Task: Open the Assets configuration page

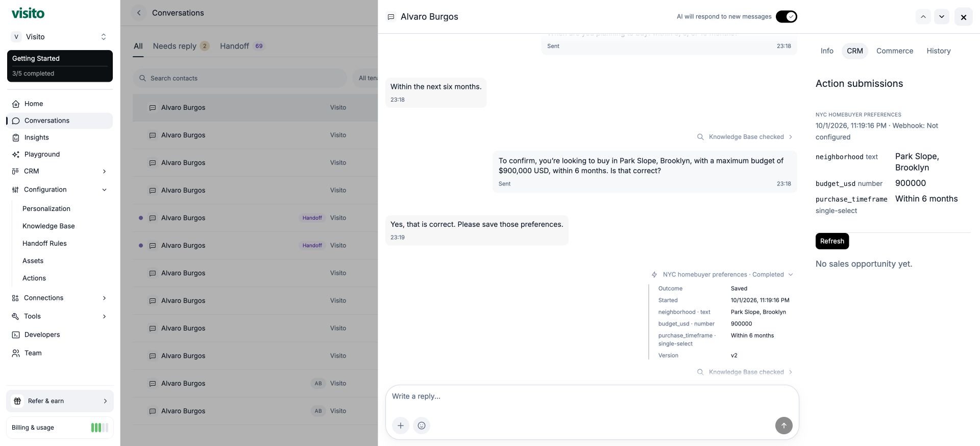Action: tap(33, 261)
